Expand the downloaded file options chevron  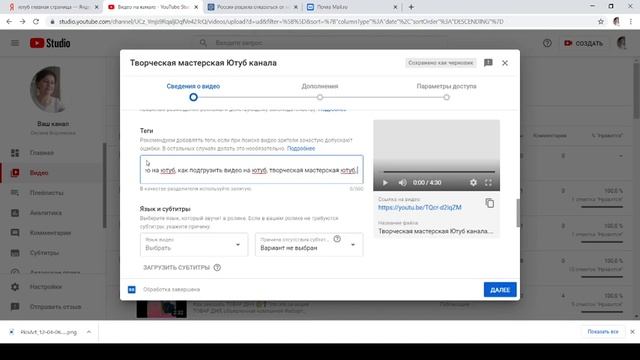89,332
